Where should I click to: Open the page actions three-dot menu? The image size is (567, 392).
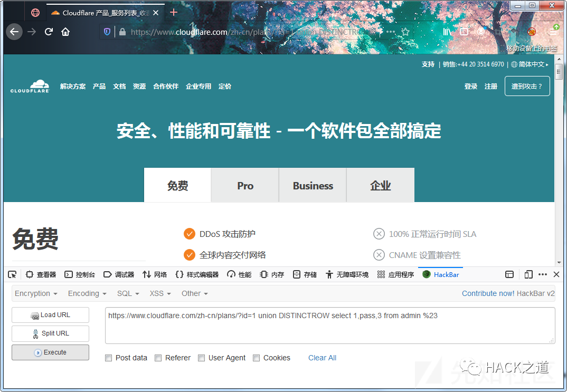391,32
